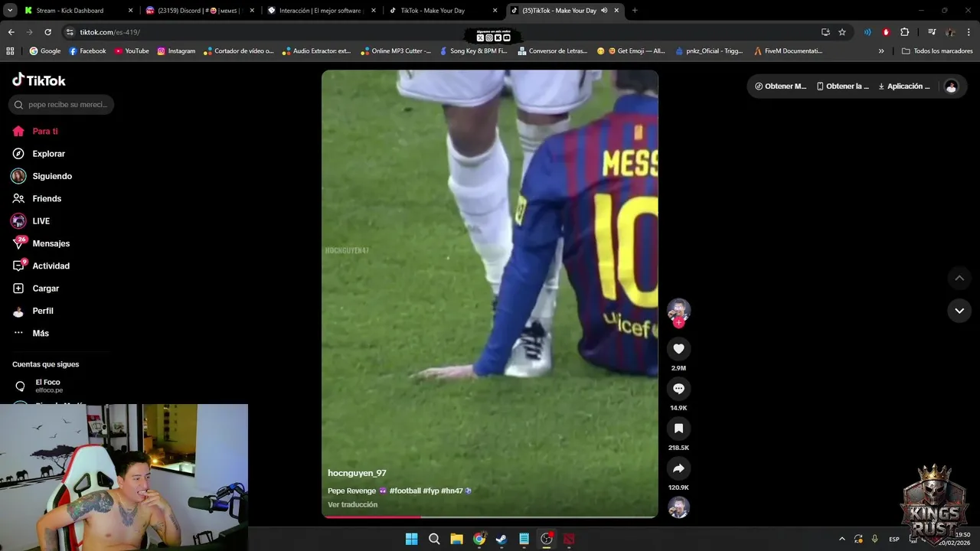Screen dimensions: 980x551
Task: Seek in the video progress bar
Action: point(490,517)
